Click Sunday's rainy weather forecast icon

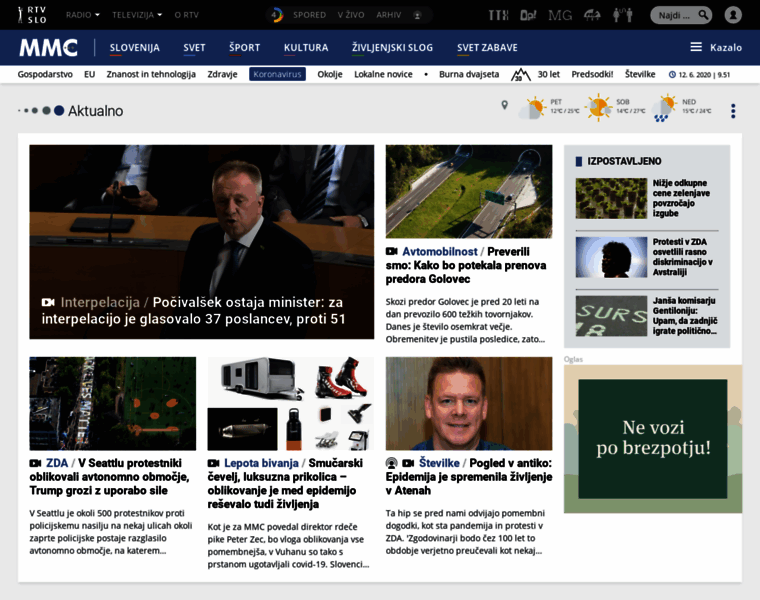(665, 108)
